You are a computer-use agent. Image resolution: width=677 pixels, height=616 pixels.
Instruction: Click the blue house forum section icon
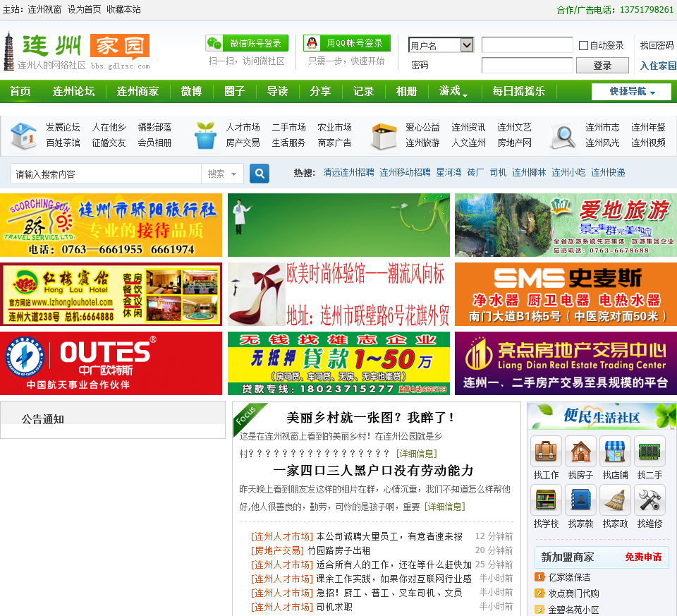24,135
